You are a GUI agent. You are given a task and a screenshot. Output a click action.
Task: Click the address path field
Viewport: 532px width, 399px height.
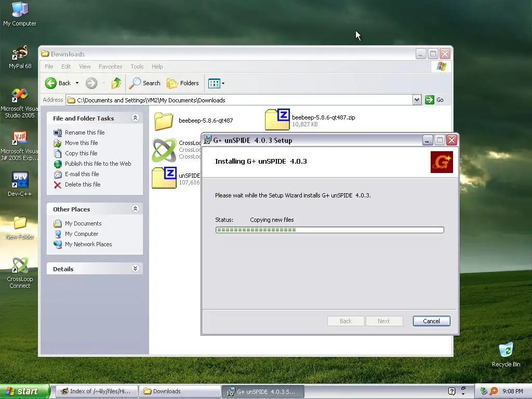pos(239,100)
